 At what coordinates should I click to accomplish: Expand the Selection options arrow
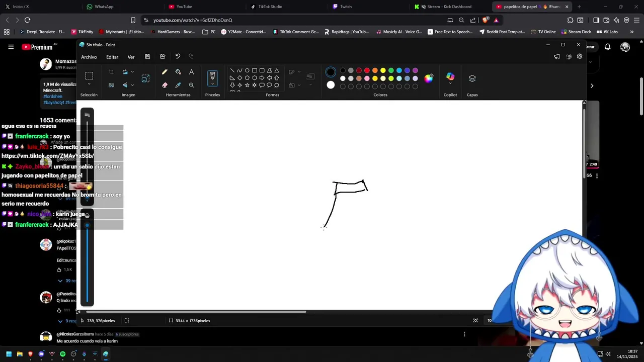click(x=89, y=84)
